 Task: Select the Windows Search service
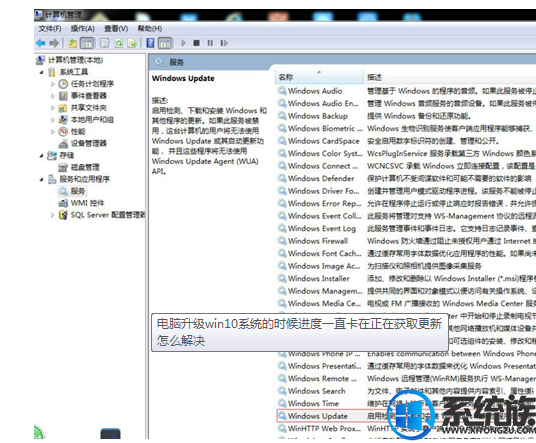pyautogui.click(x=317, y=391)
